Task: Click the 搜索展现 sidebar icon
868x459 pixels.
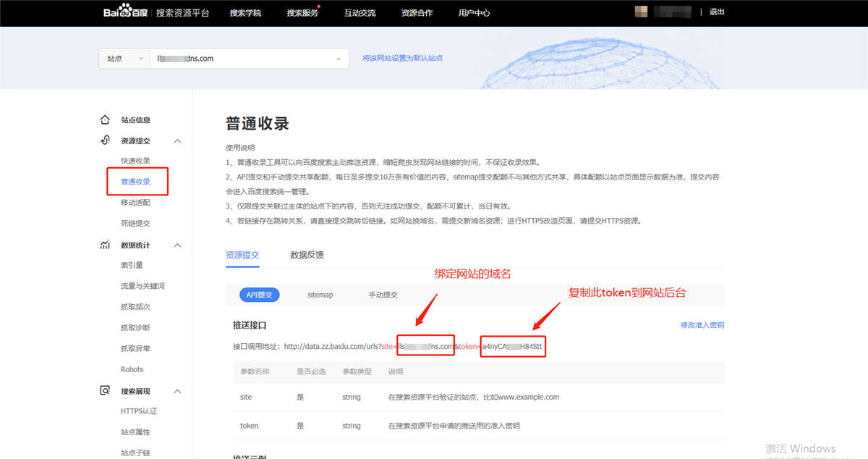Action: (x=105, y=391)
